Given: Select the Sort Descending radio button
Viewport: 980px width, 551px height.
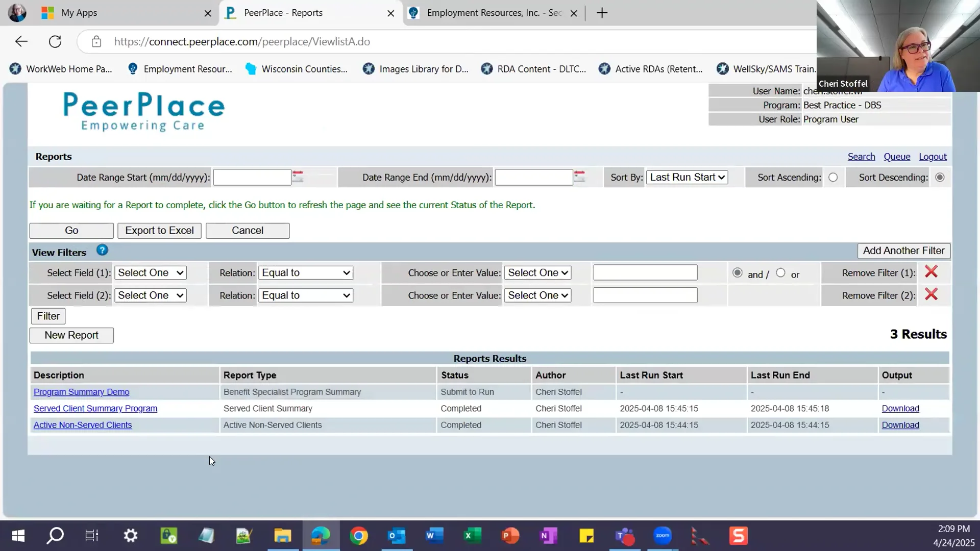Looking at the screenshot, I should (x=940, y=178).
